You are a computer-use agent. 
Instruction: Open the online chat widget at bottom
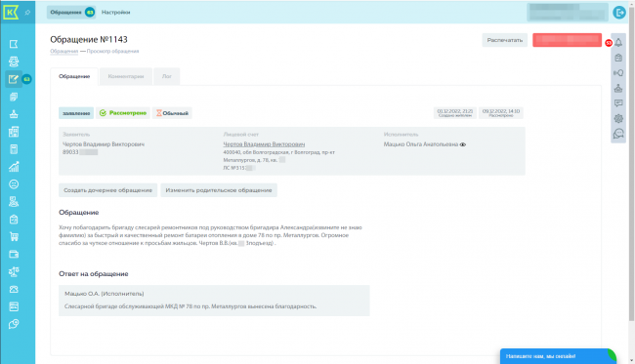(558, 356)
